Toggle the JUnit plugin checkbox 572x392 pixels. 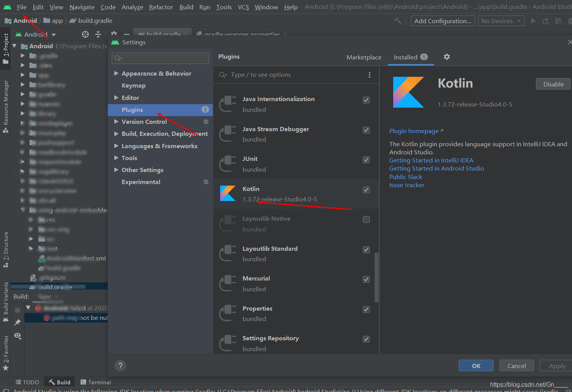coord(366,160)
